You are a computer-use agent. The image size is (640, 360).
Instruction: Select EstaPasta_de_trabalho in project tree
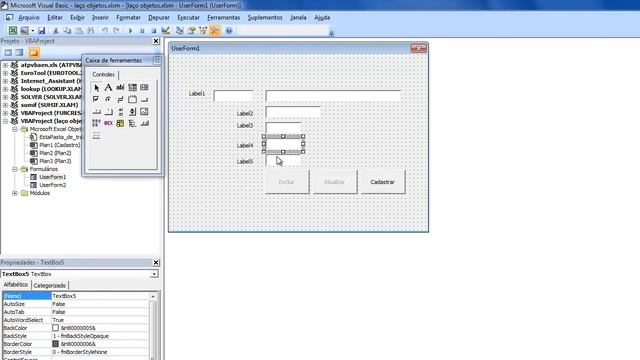coord(60,137)
